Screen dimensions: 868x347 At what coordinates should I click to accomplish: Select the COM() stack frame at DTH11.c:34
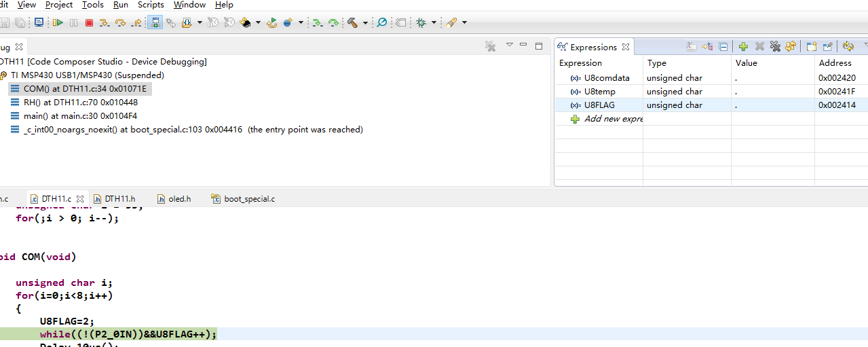81,89
